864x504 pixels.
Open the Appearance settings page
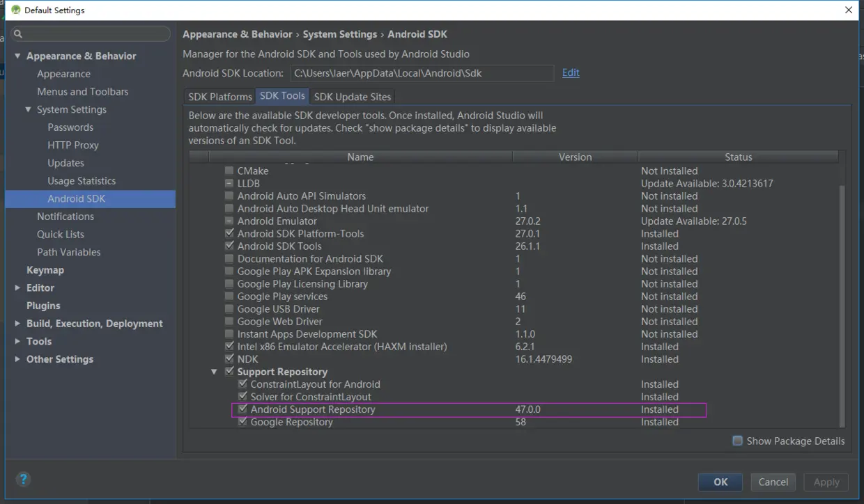click(x=63, y=74)
